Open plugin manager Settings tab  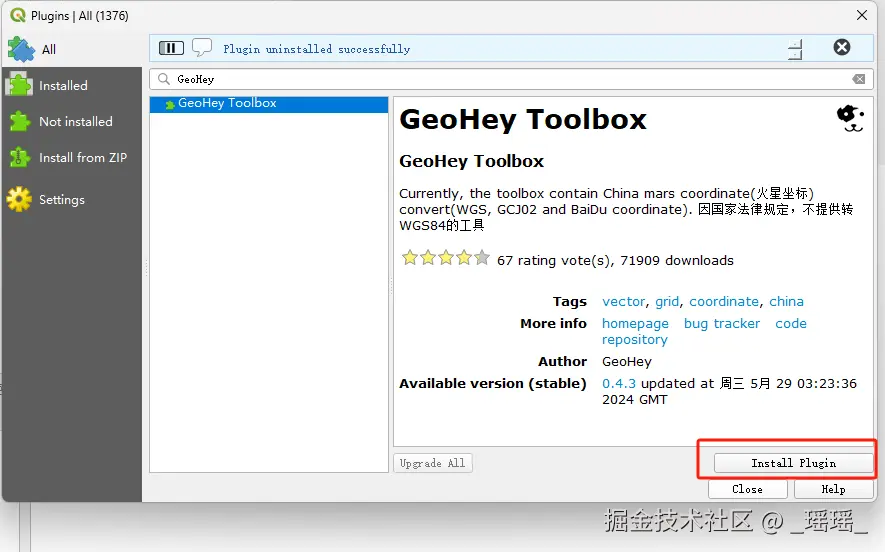(x=72, y=199)
